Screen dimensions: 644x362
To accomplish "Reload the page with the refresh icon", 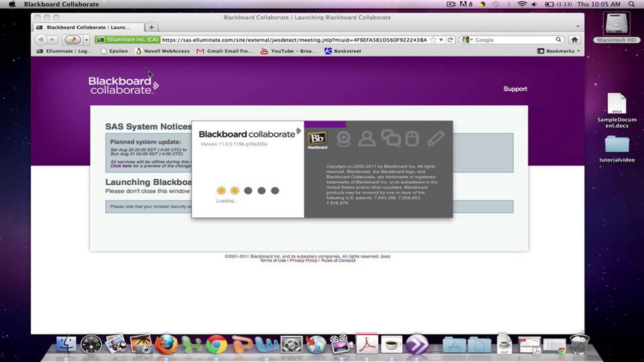I will point(450,40).
